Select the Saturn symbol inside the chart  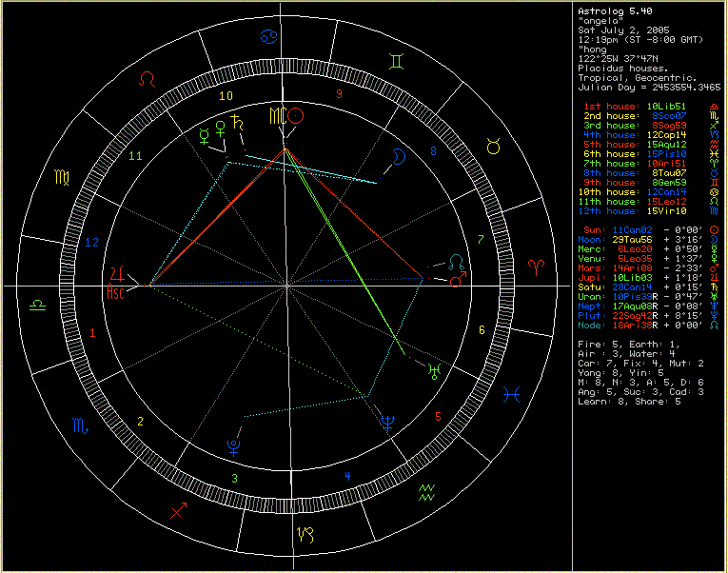tap(237, 123)
